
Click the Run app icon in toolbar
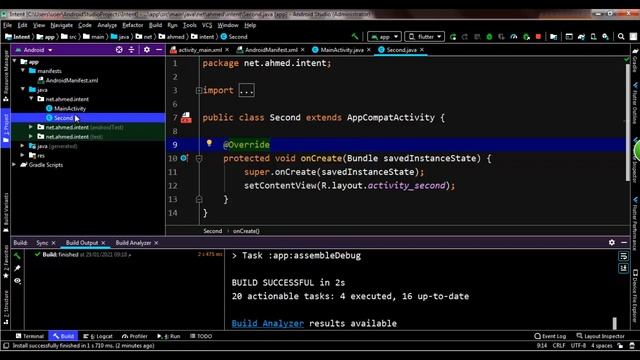453,37
